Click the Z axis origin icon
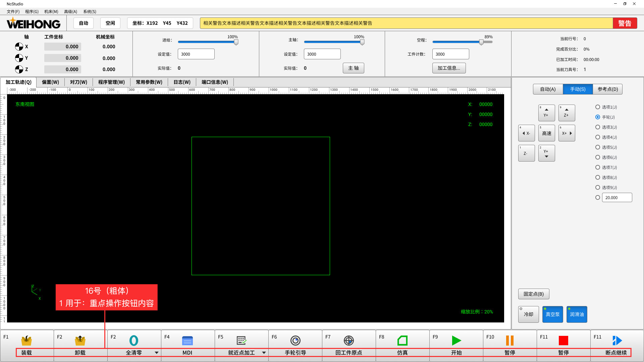644x362 pixels. [19, 69]
